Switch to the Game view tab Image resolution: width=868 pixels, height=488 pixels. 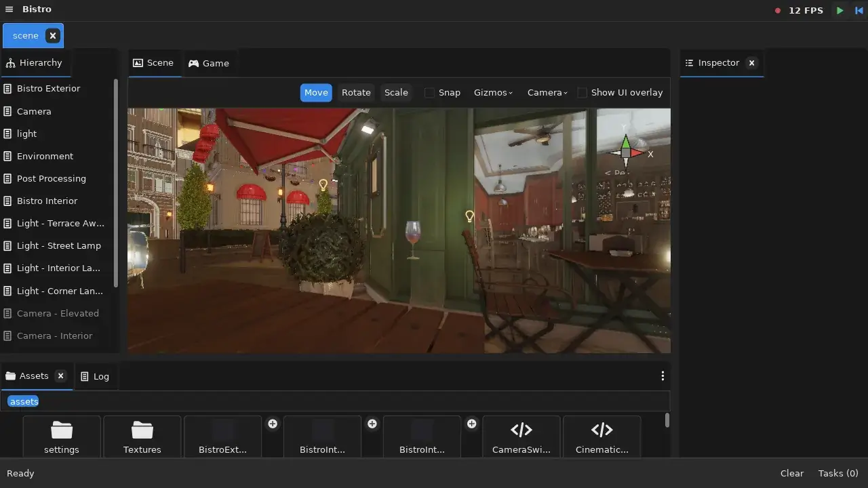tap(209, 63)
